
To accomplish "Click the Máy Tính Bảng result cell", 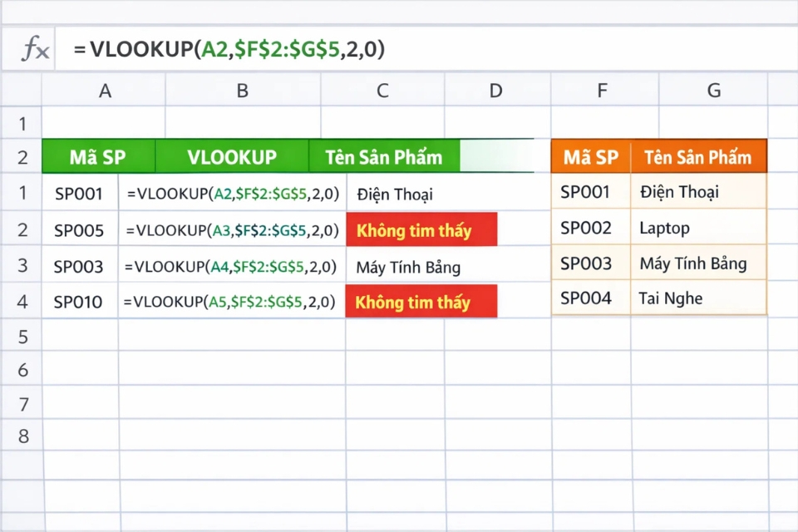I will [407, 267].
